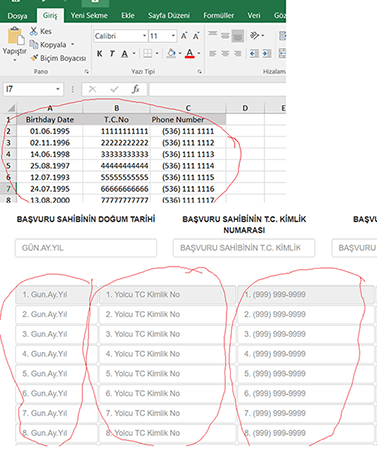377x450 pixels.
Task: Align text to bottom of cell
Action: tap(238, 36)
